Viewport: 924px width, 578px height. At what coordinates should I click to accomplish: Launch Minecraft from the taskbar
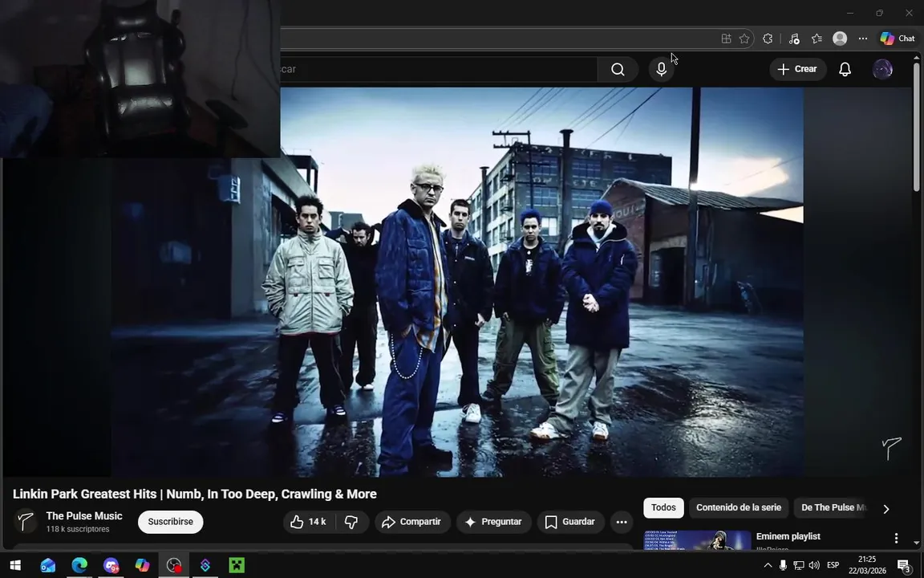pyautogui.click(x=237, y=565)
